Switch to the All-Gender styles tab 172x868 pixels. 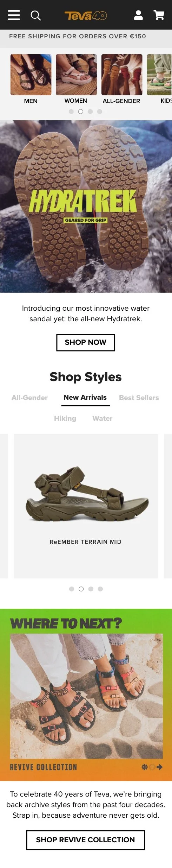pos(29,398)
